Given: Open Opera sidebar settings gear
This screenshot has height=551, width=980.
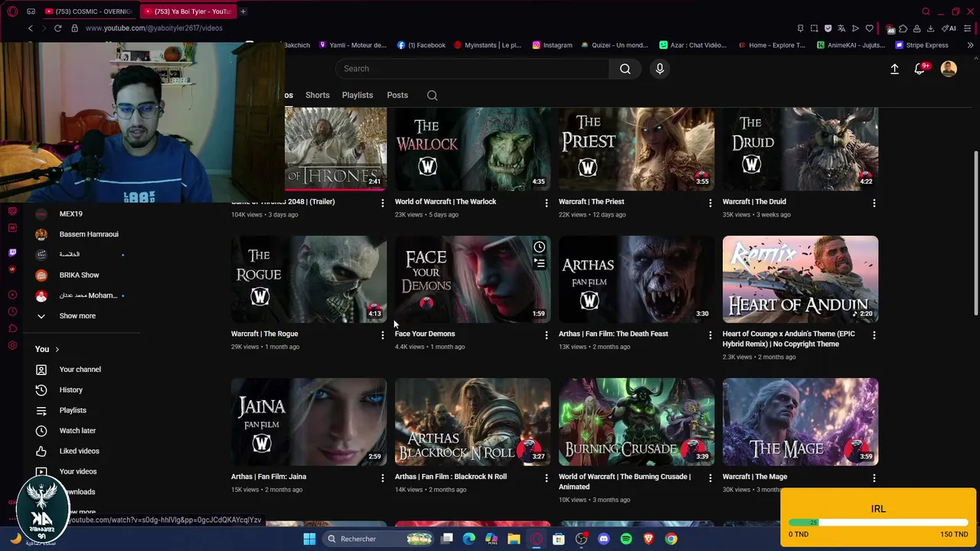Looking at the screenshot, I should tap(12, 345).
